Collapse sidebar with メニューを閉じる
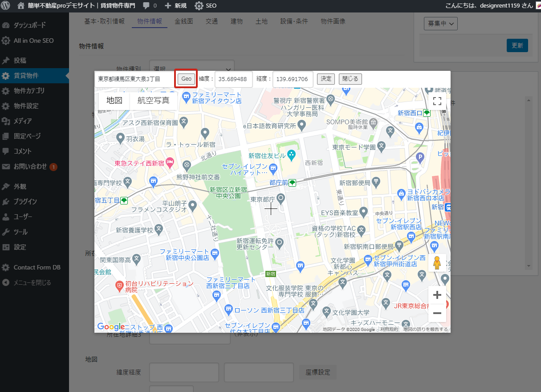The height and width of the screenshot is (392, 541). coord(32,282)
